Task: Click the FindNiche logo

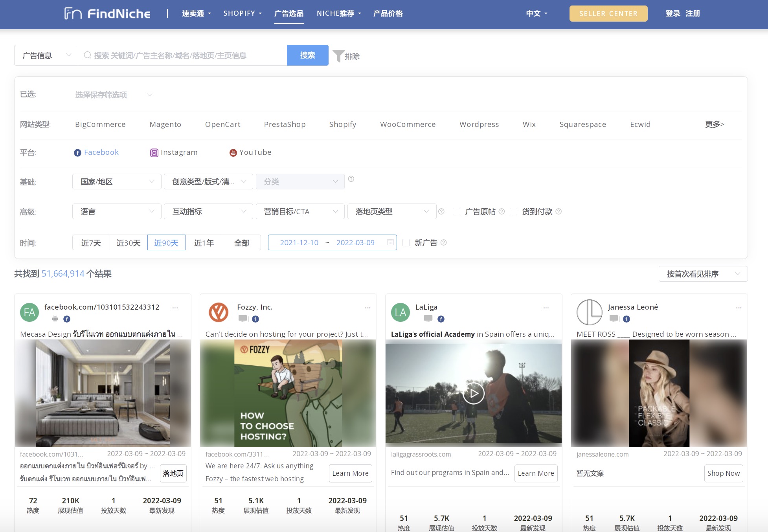Action: 107,14
